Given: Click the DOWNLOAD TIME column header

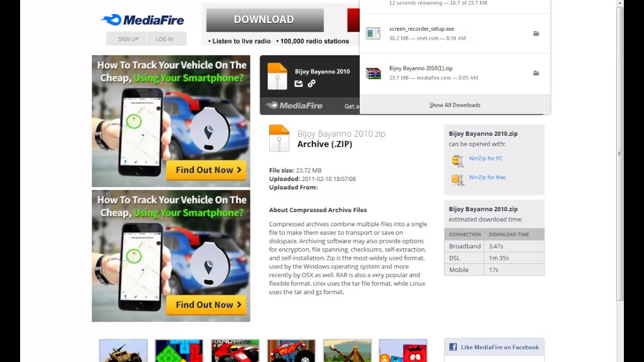Looking at the screenshot, I should (x=509, y=235).
